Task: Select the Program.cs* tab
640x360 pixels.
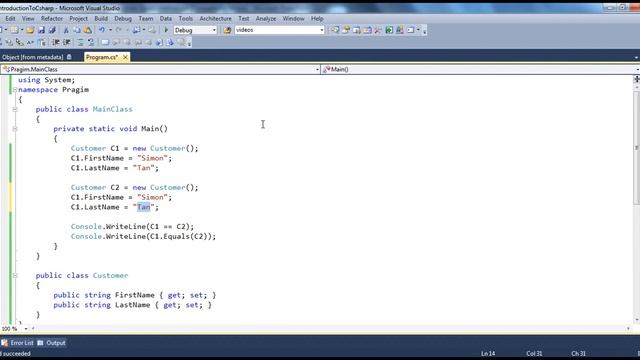Action: pyautogui.click(x=102, y=57)
